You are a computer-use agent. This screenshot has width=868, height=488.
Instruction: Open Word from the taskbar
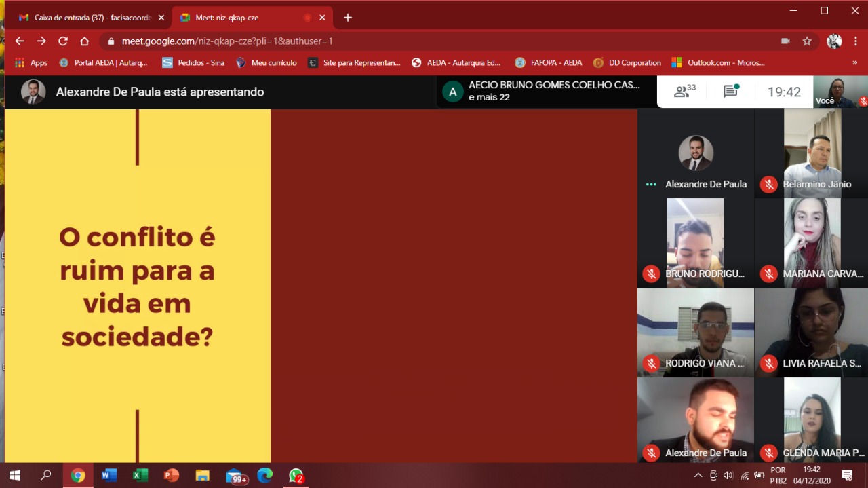click(x=108, y=475)
